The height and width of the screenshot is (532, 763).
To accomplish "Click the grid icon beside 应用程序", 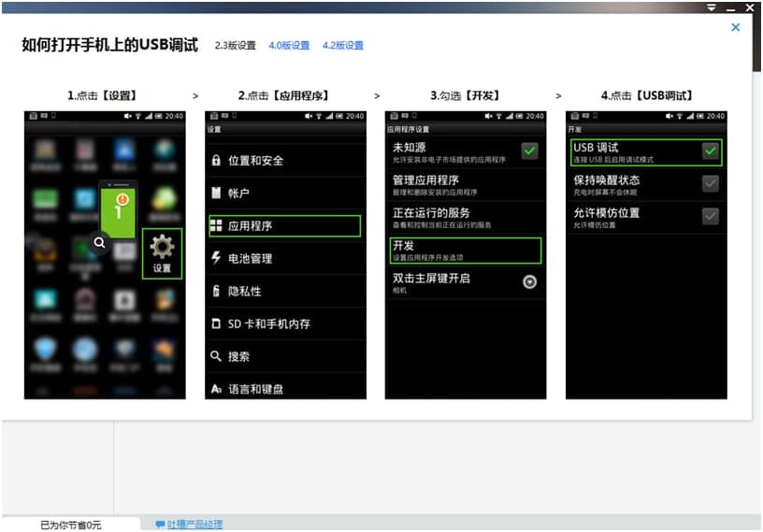I will pos(216,225).
